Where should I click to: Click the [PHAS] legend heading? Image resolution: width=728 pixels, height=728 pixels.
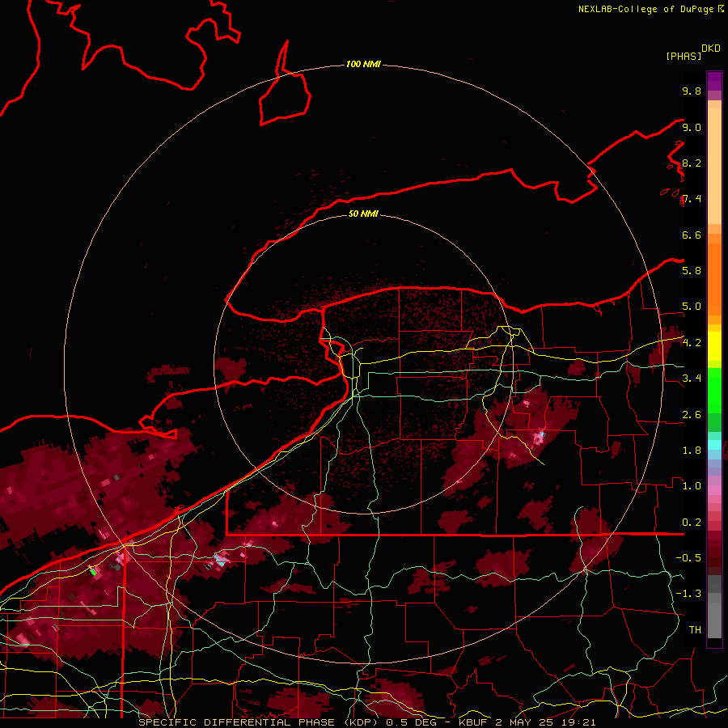click(x=684, y=56)
